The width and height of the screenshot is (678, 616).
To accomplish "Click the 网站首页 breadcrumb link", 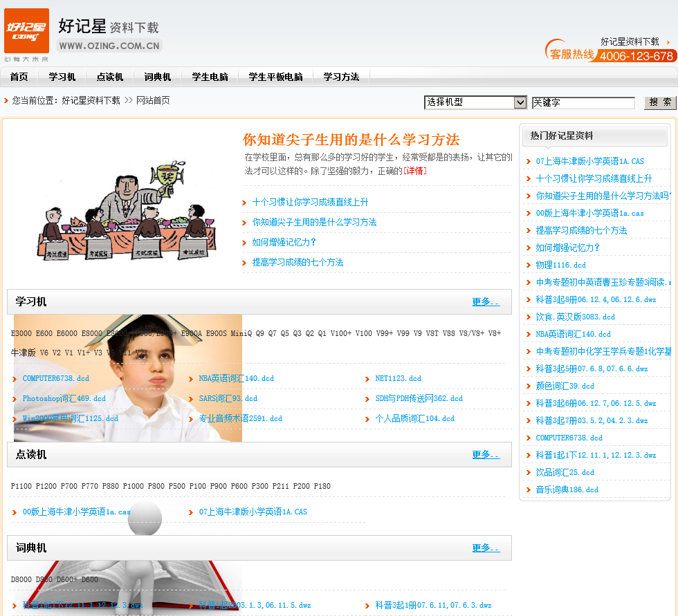I will point(153,101).
